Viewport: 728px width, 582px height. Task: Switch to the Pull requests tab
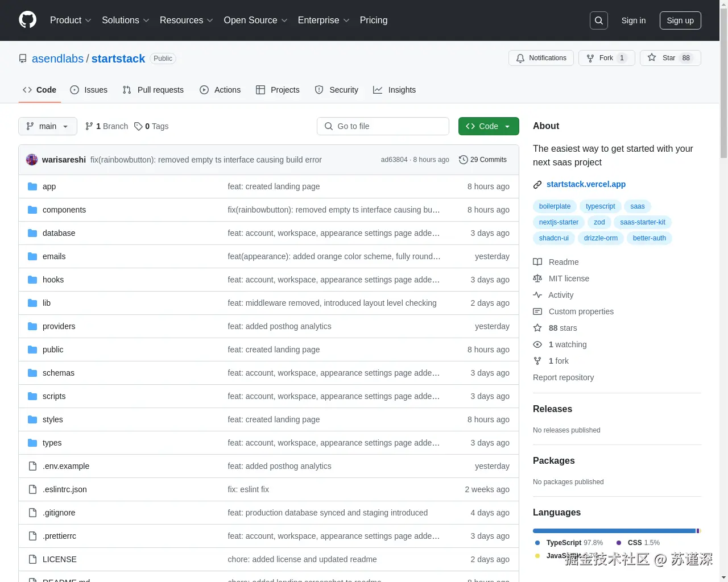click(x=153, y=90)
